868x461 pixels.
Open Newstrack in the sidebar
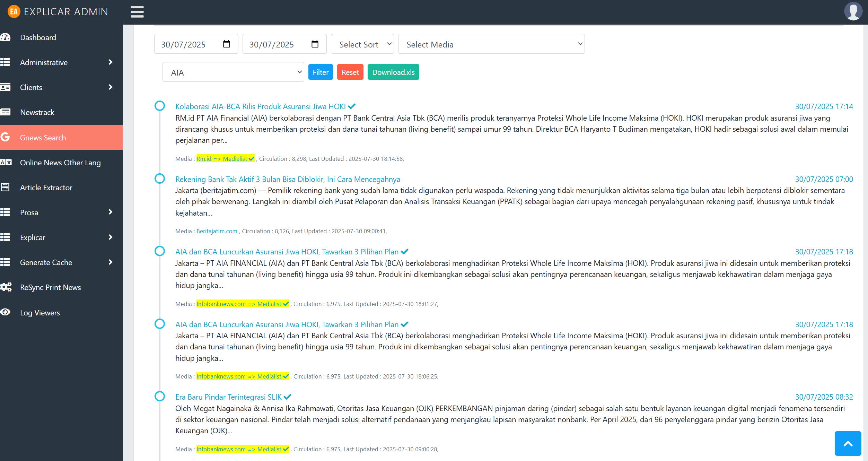(x=37, y=112)
